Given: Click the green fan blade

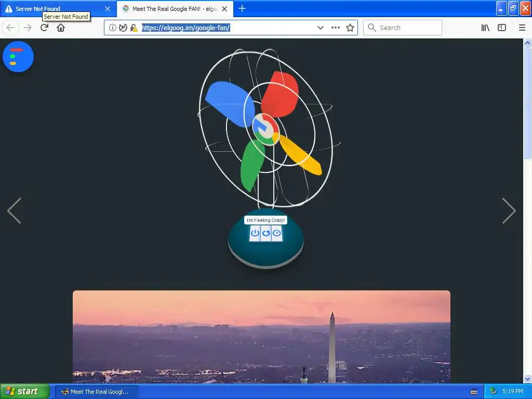Looking at the screenshot, I should [x=252, y=165].
